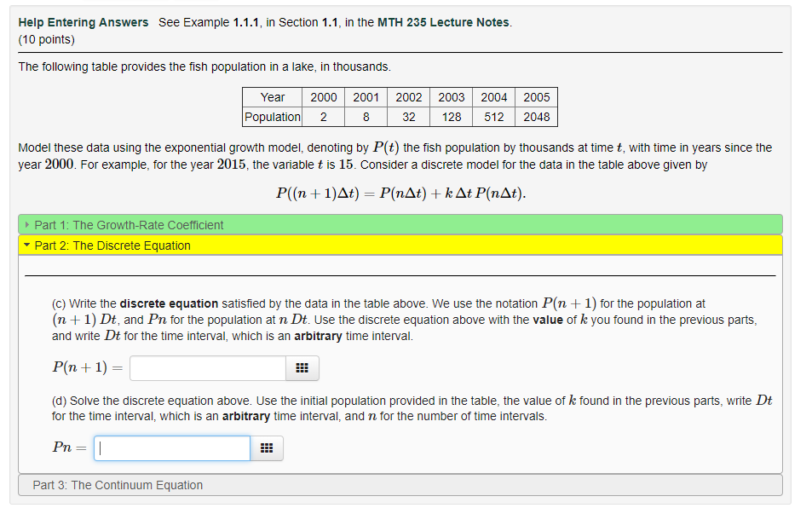Click the Year header cell of the table
This screenshot has height=508, width=812.
[271, 97]
